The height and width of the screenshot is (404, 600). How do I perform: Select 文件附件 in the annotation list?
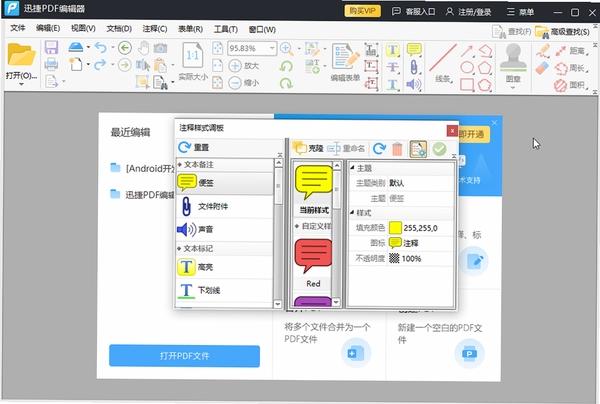pos(225,207)
